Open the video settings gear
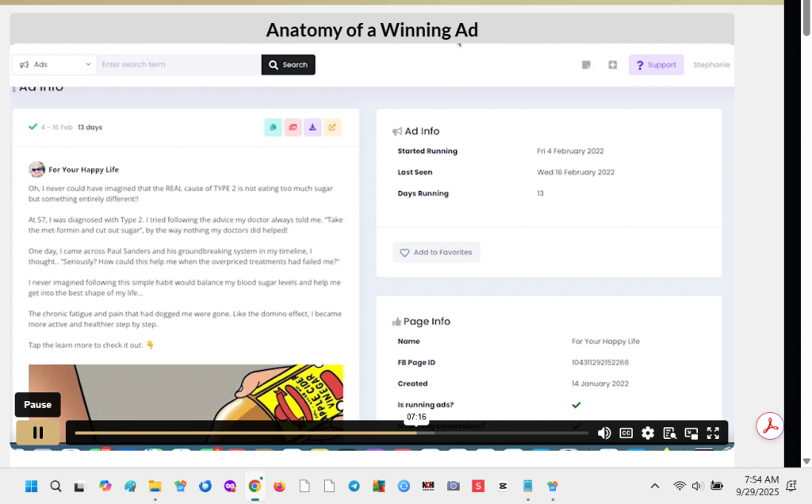This screenshot has width=812, height=504. click(x=648, y=433)
